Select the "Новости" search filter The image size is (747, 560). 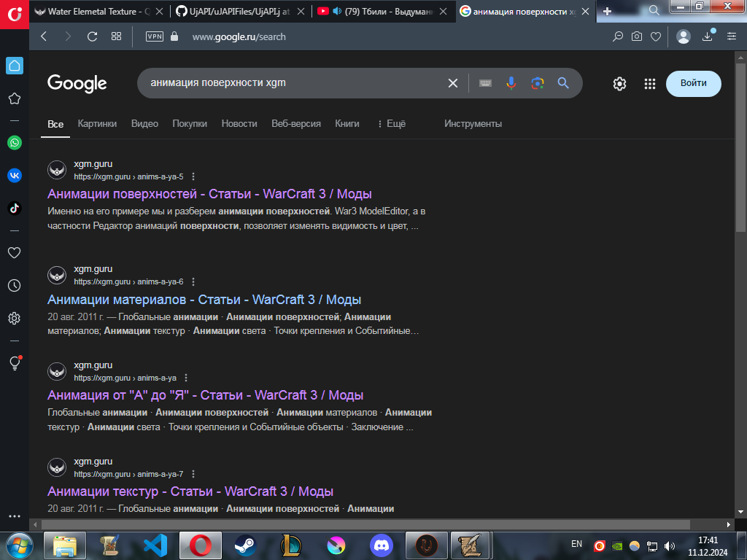239,124
